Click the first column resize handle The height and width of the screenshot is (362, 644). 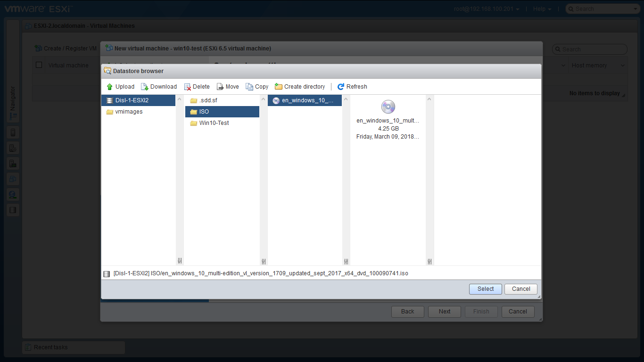pyautogui.click(x=179, y=261)
